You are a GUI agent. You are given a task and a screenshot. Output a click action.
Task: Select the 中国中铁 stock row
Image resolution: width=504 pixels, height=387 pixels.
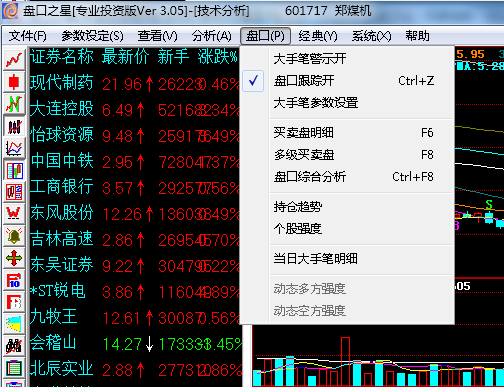[x=134, y=161]
